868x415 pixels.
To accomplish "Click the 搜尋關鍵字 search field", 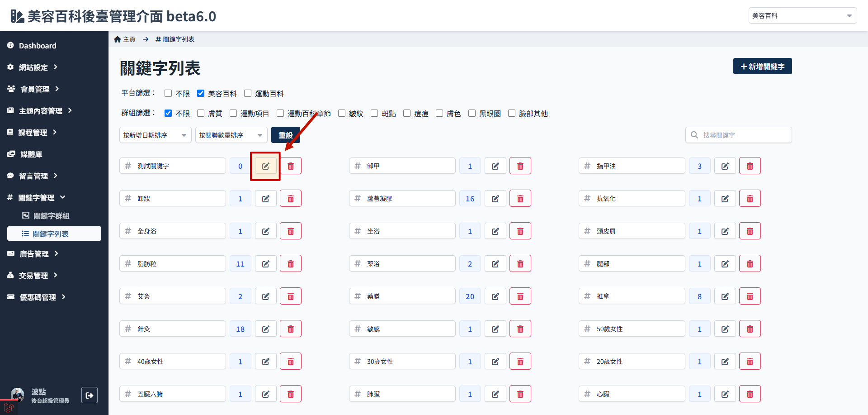I will [739, 135].
